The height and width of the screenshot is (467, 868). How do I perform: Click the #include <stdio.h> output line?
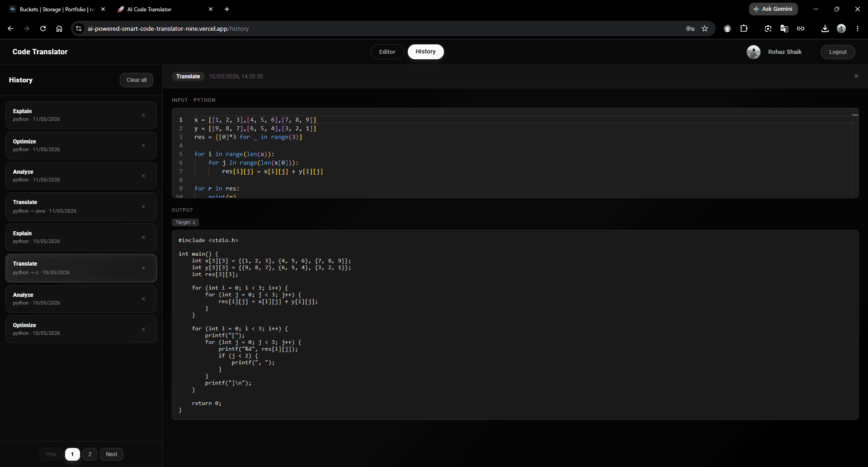click(208, 240)
